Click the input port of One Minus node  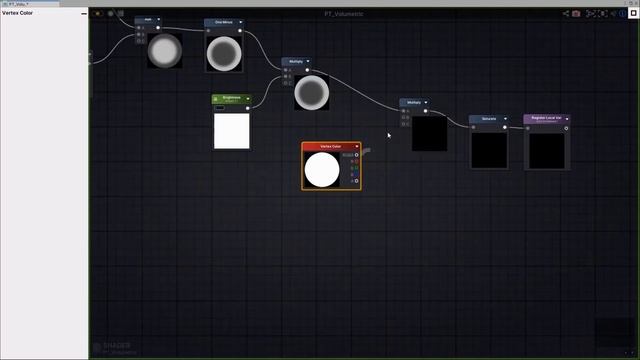point(209,31)
